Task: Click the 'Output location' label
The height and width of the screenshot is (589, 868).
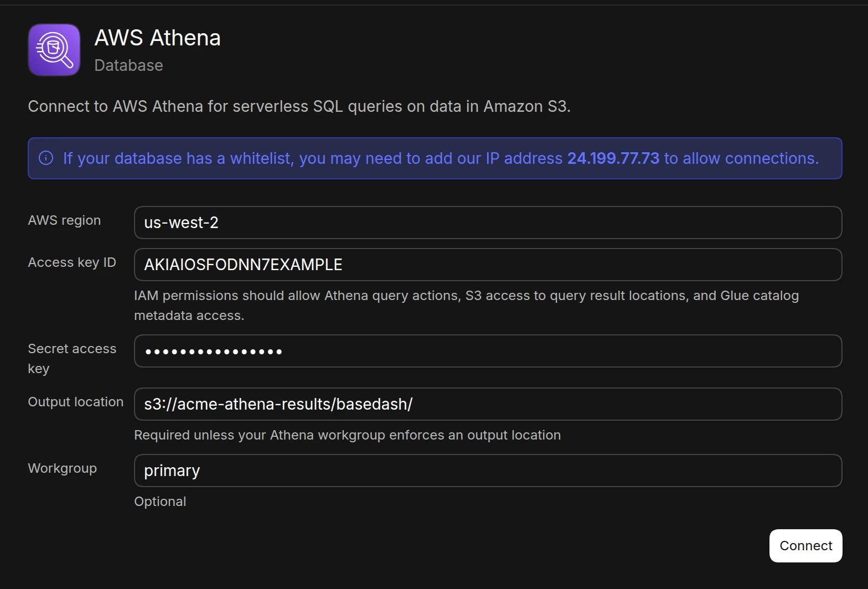Action: [x=76, y=402]
